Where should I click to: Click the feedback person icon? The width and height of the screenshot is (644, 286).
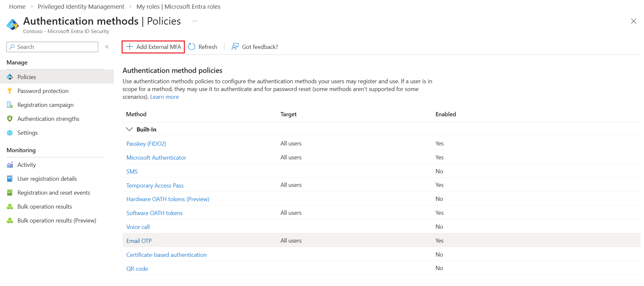click(235, 47)
